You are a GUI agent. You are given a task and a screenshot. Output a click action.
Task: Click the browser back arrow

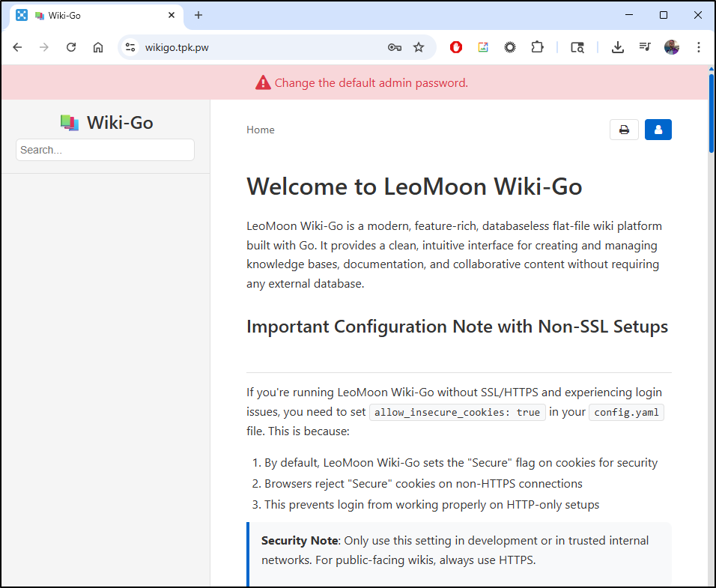[17, 47]
